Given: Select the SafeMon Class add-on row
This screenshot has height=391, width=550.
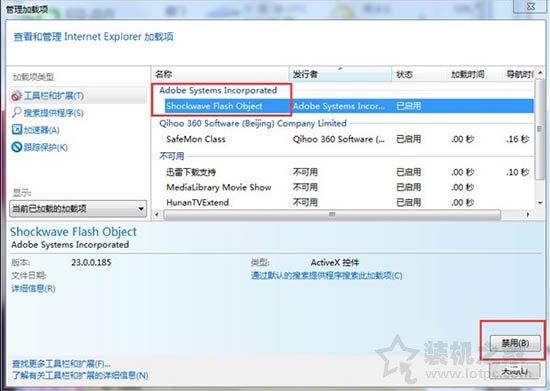Looking at the screenshot, I should click(x=349, y=139).
